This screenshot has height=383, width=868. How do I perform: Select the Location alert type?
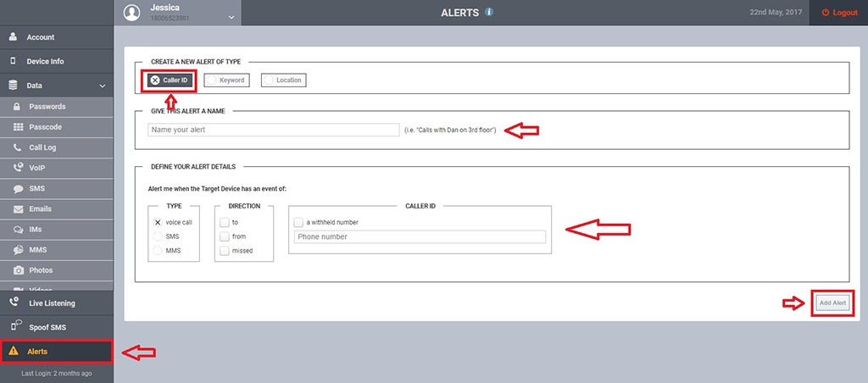click(283, 80)
